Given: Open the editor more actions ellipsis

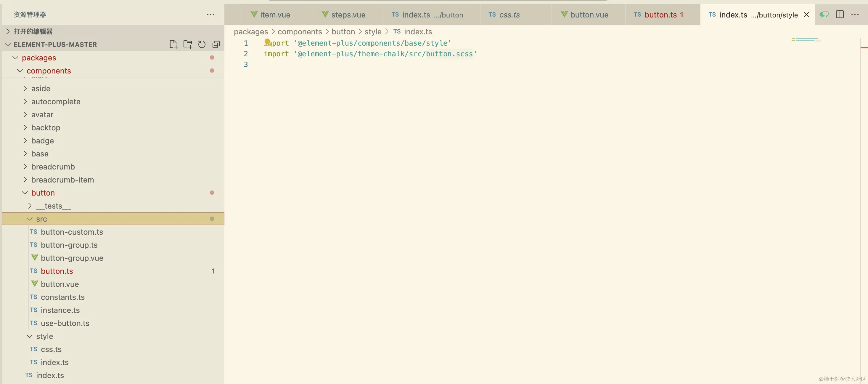Looking at the screenshot, I should 855,15.
